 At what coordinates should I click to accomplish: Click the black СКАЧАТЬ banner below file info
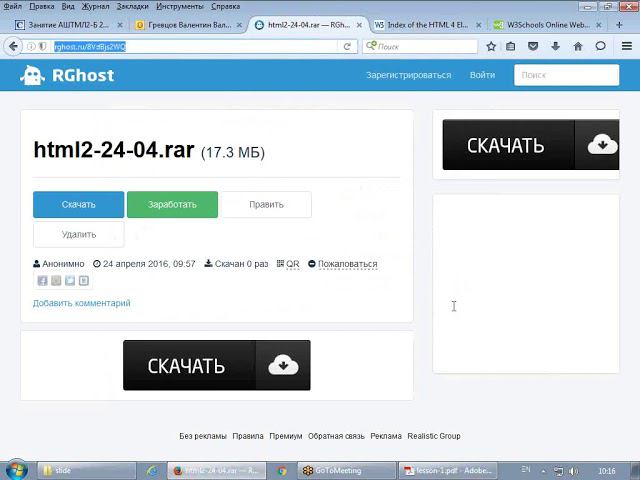click(217, 365)
